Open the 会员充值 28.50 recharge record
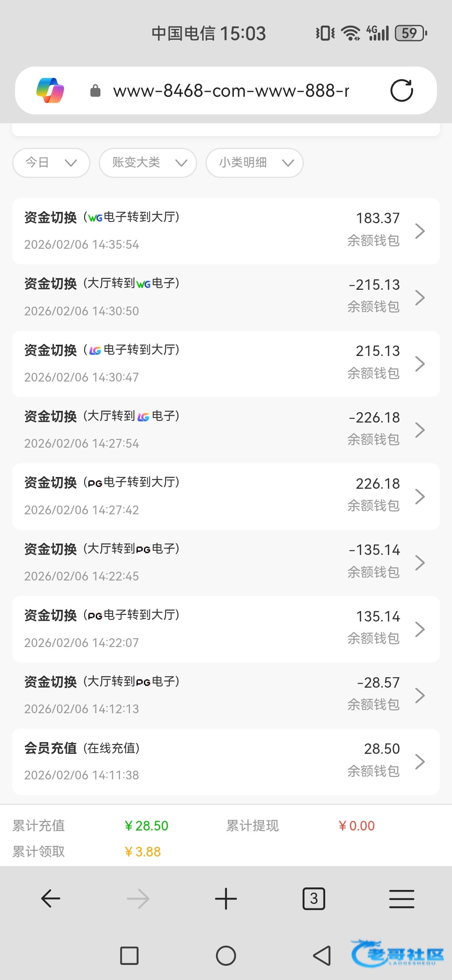The image size is (452, 980). click(226, 761)
